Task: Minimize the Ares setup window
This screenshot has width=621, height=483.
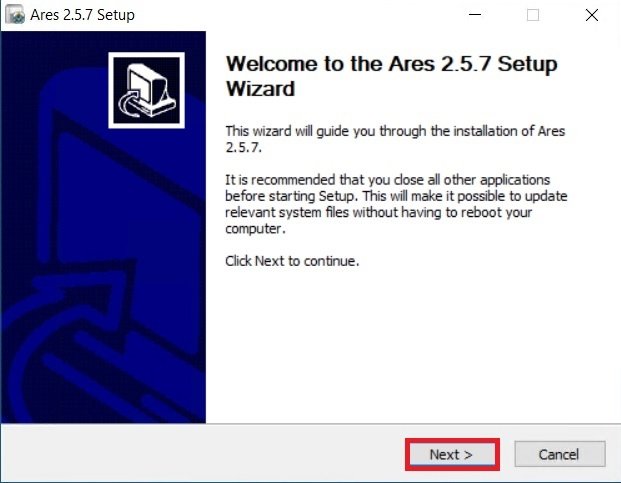Action: (475, 15)
